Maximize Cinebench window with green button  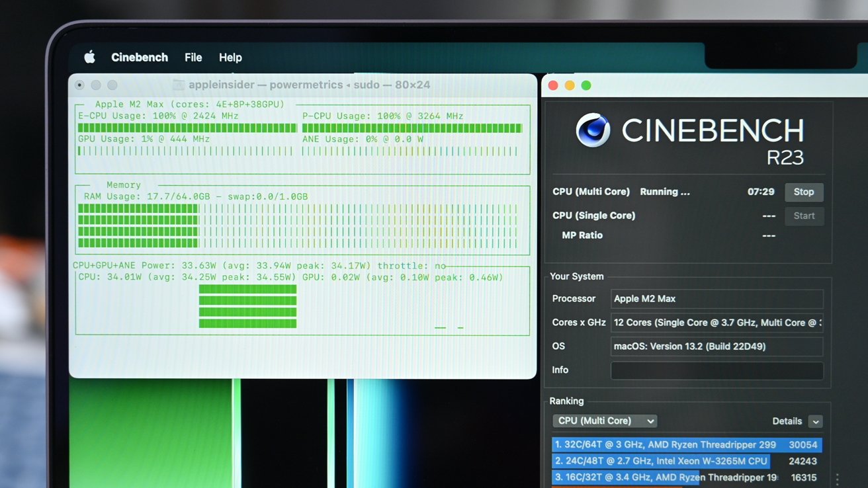[586, 85]
